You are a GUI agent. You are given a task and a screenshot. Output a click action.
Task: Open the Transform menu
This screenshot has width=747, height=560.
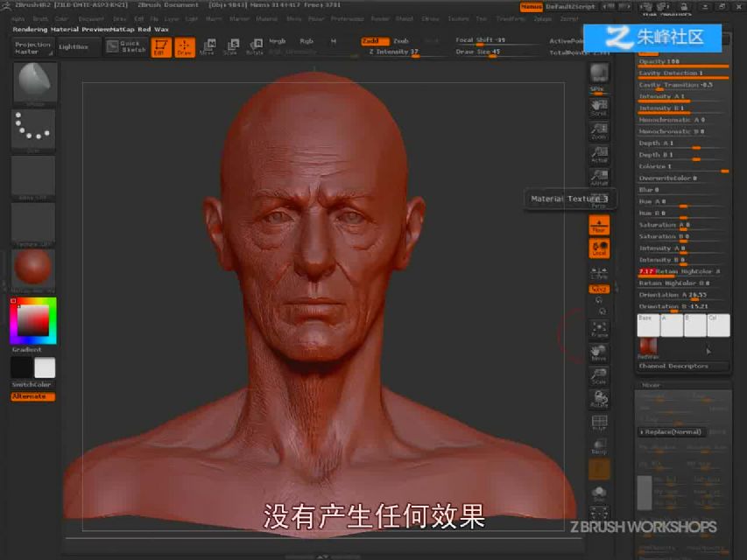[511, 19]
